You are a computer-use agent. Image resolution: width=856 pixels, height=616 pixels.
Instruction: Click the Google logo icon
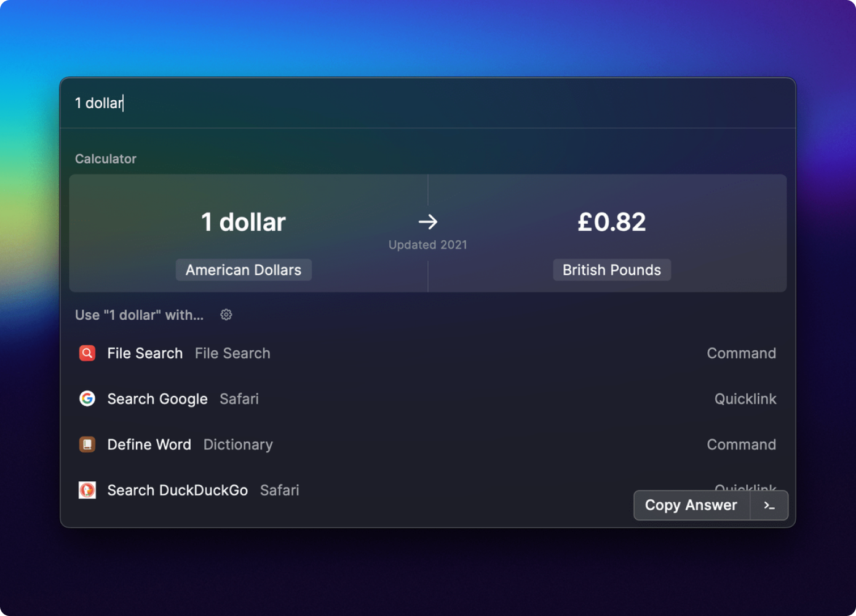pyautogui.click(x=87, y=399)
